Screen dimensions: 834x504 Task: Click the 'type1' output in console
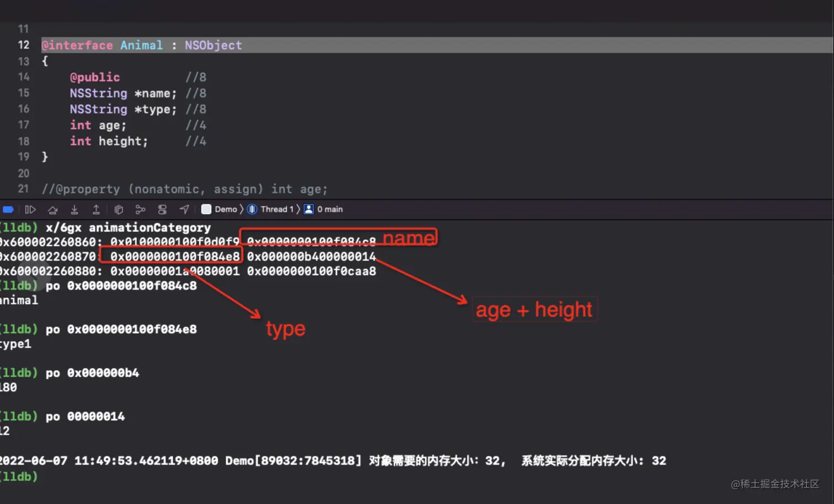point(15,344)
